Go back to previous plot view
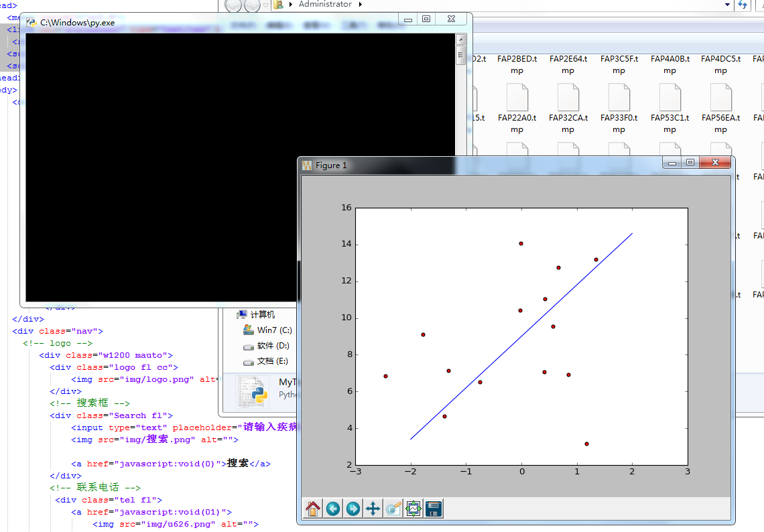The width and height of the screenshot is (764, 532). pos(333,509)
